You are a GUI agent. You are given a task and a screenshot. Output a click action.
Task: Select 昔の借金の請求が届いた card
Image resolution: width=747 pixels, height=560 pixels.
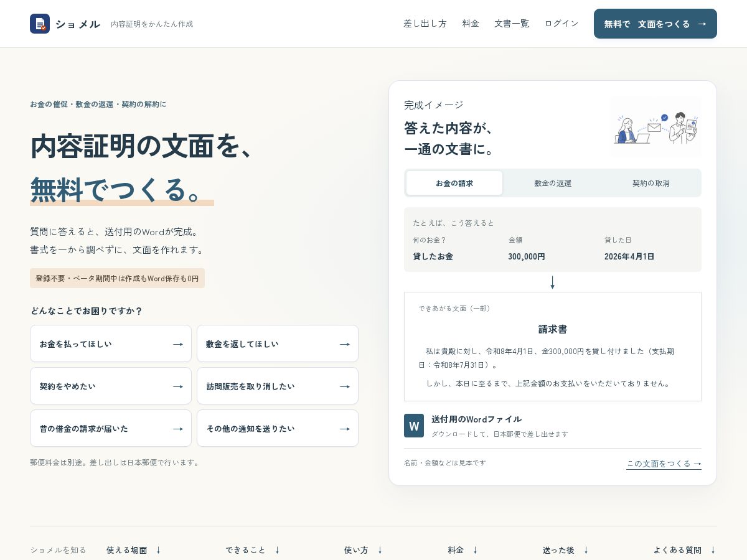[x=111, y=428]
